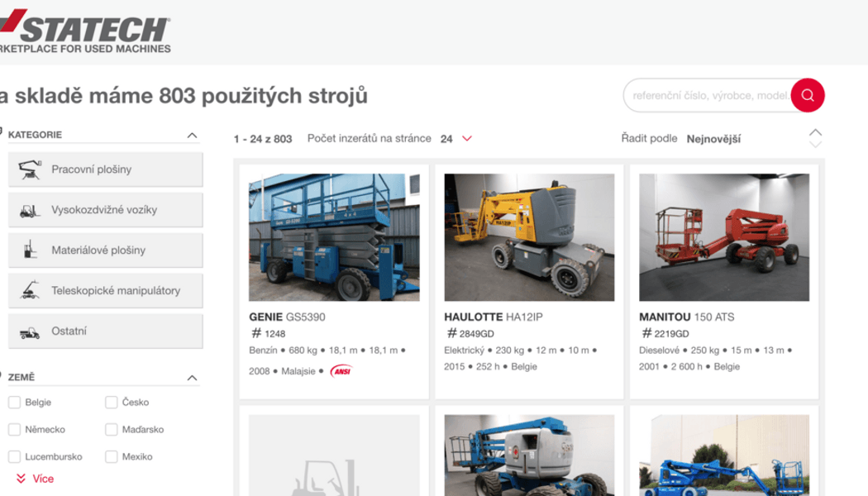Image resolution: width=868 pixels, height=496 pixels.
Task: Open the listings per page dropdown
Action: coord(456,139)
